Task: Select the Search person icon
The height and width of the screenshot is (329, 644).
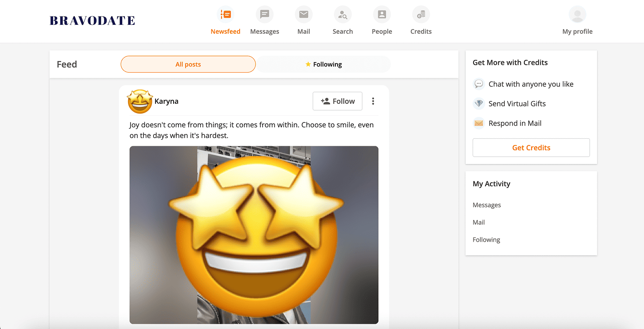Action: 342,14
